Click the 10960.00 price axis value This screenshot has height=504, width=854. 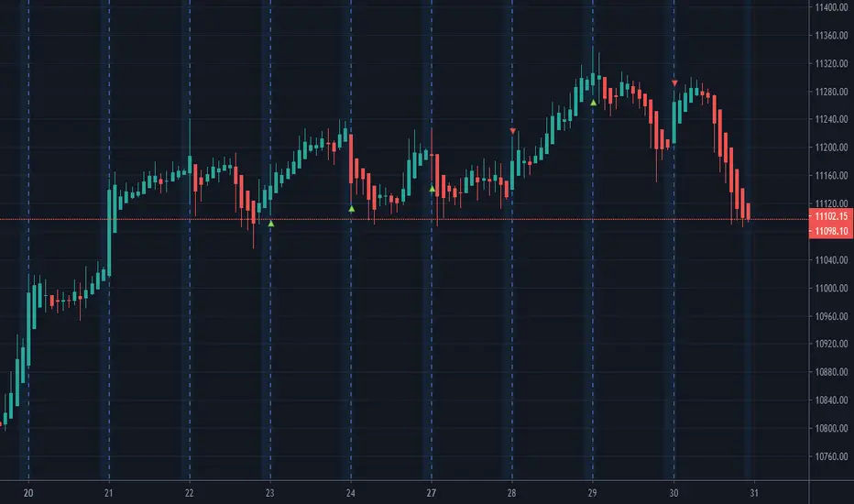tap(831, 316)
